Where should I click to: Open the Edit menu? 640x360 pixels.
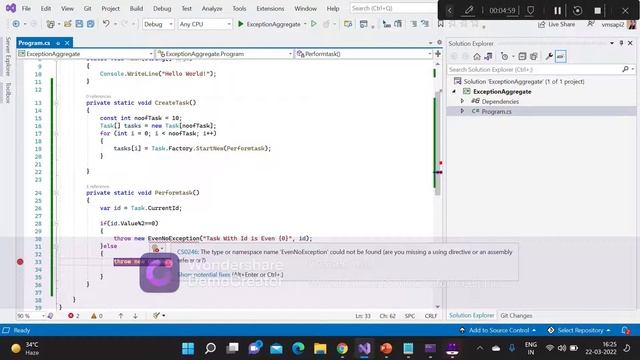pos(46,8)
